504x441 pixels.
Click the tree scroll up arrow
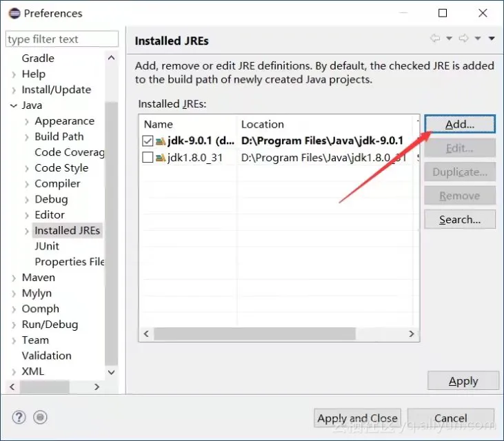tap(112, 58)
